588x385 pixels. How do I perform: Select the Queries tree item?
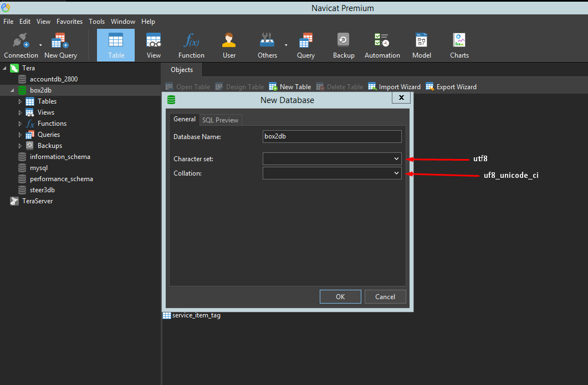click(49, 135)
